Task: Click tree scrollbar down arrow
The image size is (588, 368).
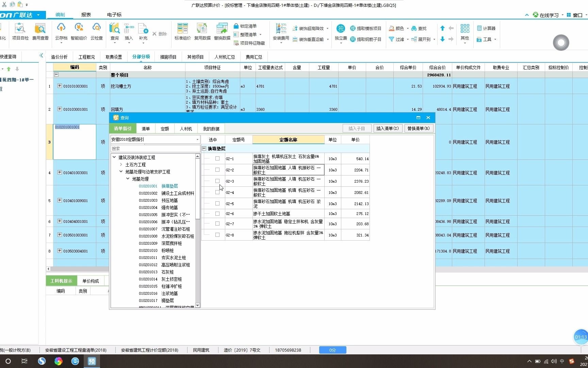Action: [x=198, y=305]
